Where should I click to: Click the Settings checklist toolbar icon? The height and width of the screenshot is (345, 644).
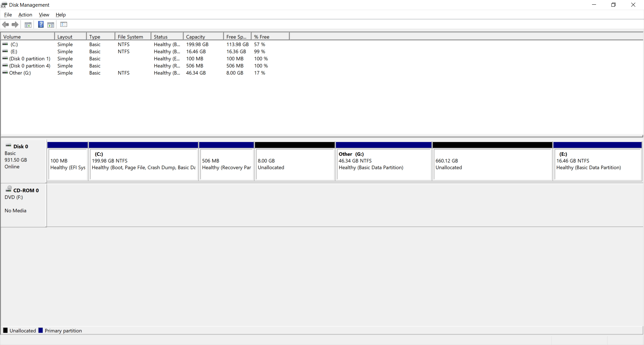[64, 24]
